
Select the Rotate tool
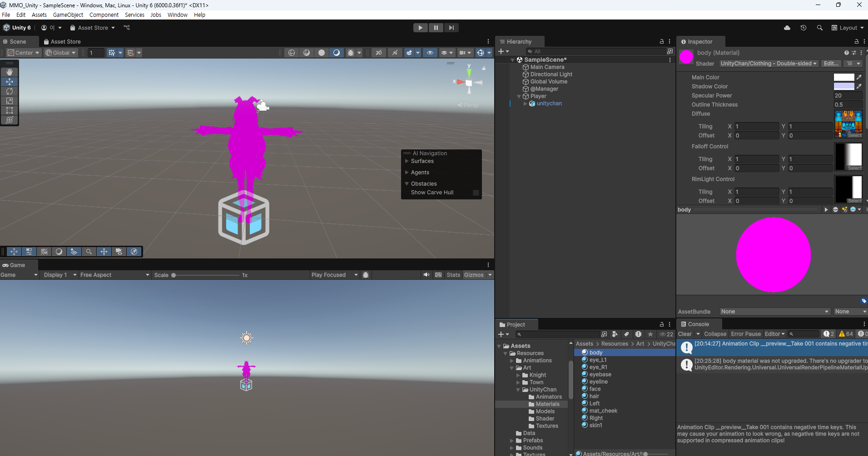(9, 91)
